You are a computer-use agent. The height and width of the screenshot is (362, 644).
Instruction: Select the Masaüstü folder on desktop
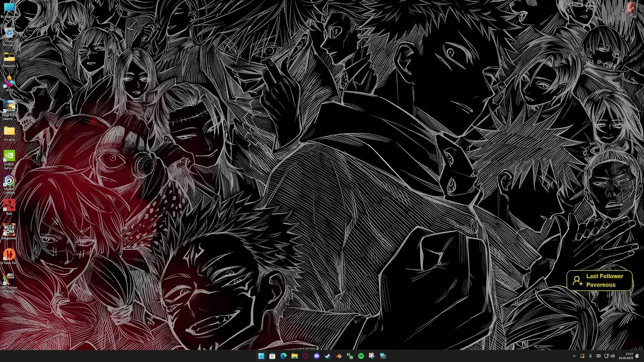coord(9,60)
